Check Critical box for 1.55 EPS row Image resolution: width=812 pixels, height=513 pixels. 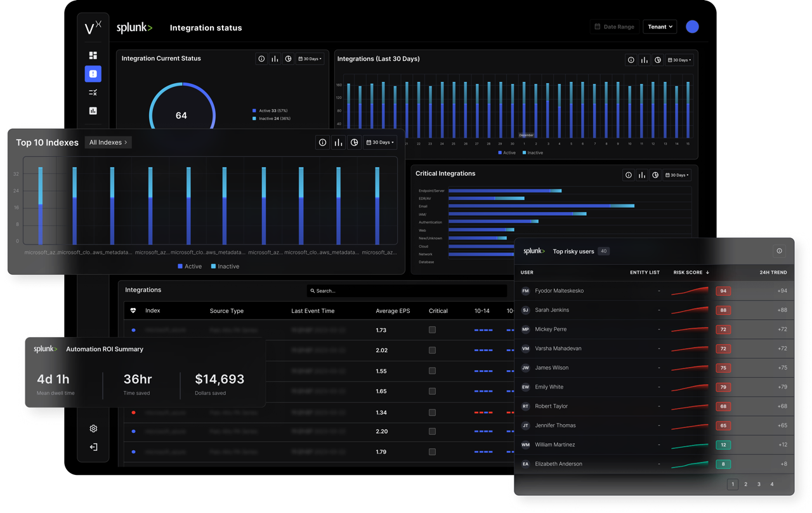432,371
